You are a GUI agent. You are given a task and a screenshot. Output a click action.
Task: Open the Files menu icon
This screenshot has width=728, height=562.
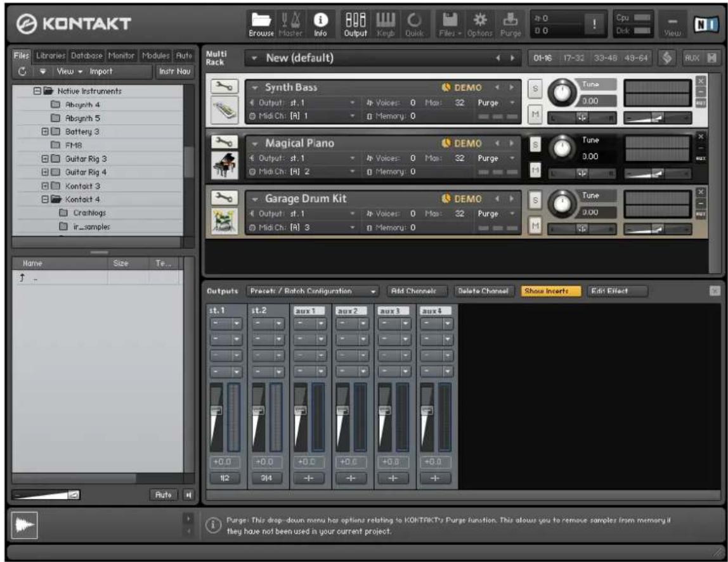[x=450, y=24]
